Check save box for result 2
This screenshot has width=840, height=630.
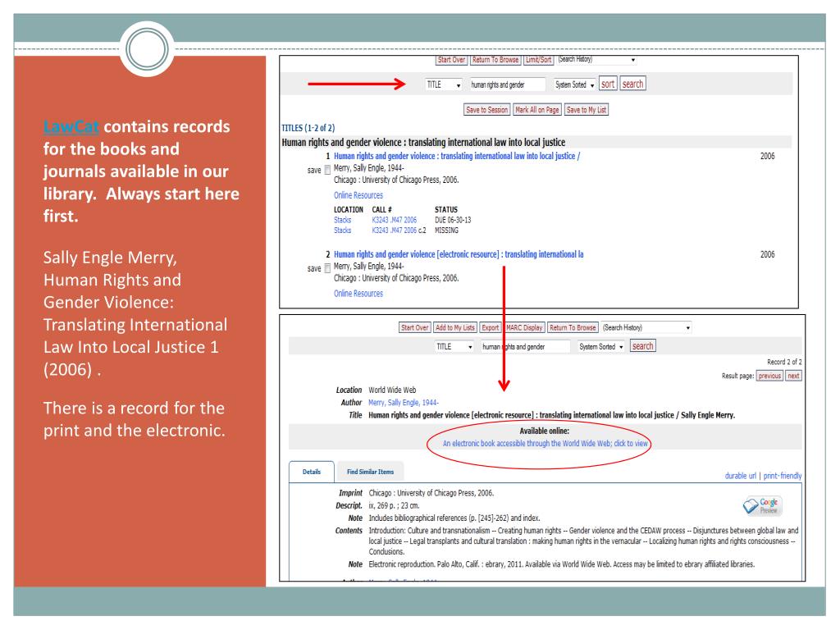pyautogui.click(x=327, y=268)
